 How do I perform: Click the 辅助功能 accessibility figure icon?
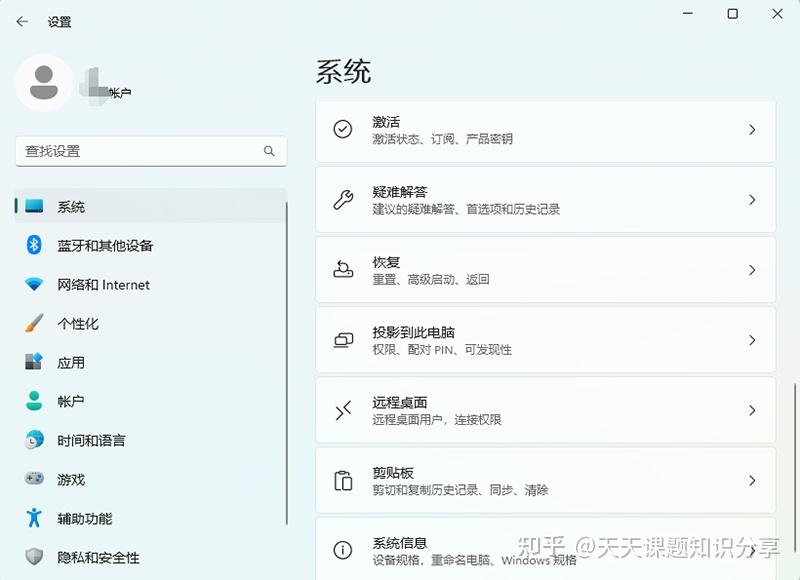(x=34, y=517)
